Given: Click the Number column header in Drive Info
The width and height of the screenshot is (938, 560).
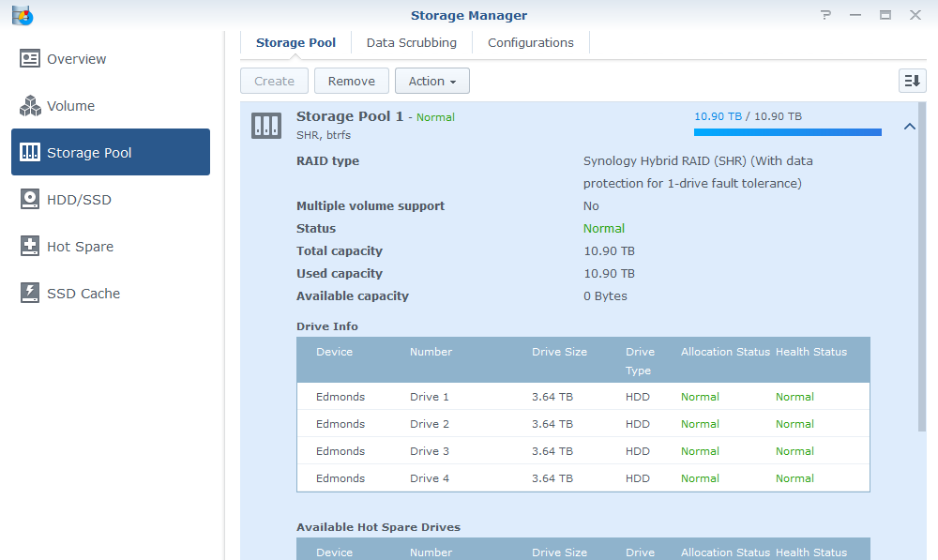Looking at the screenshot, I should pos(431,352).
